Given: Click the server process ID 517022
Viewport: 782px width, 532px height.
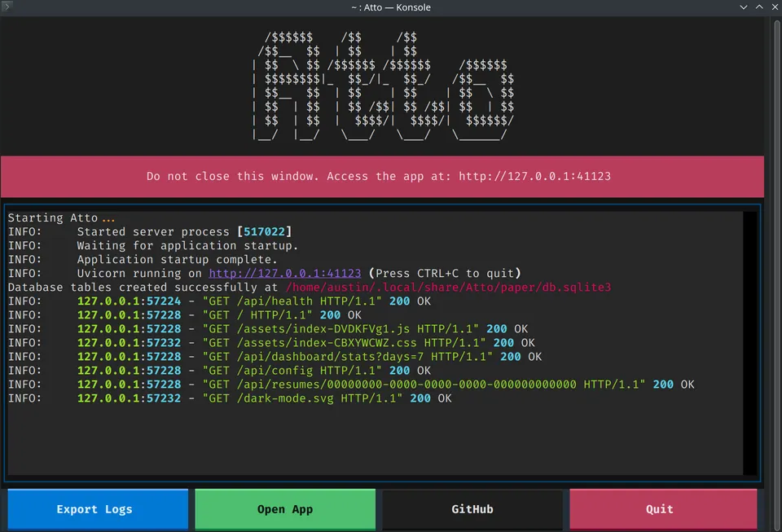Looking at the screenshot, I should [x=264, y=232].
